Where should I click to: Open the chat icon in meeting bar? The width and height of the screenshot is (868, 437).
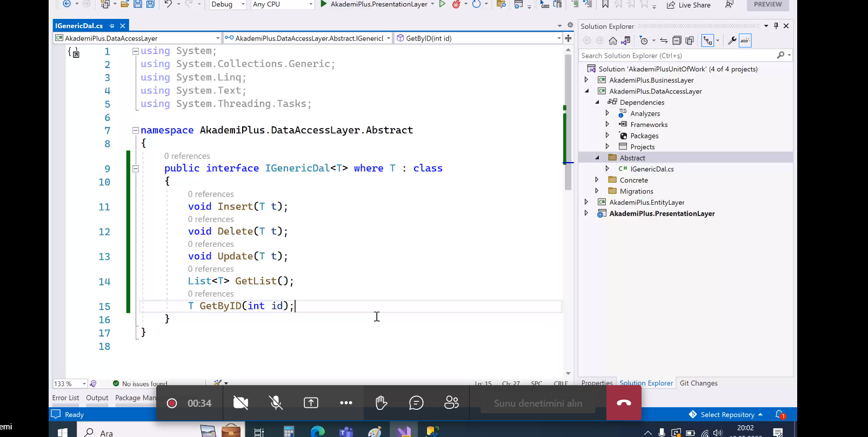click(x=416, y=403)
